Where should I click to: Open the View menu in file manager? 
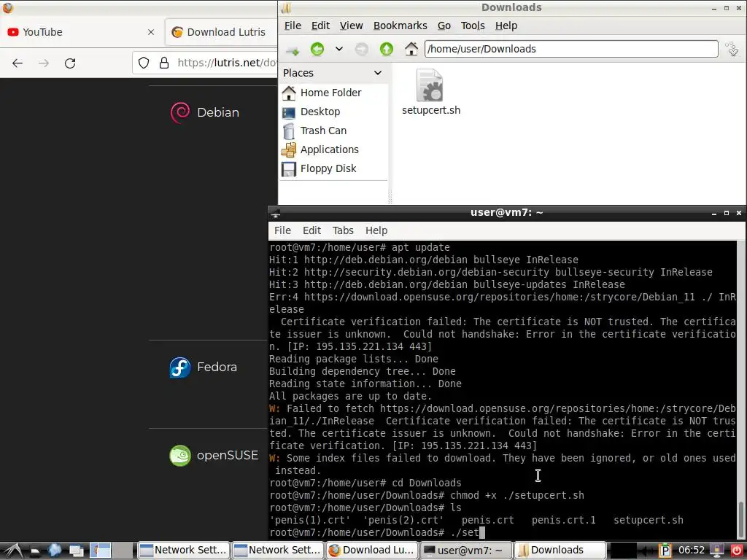pyautogui.click(x=351, y=26)
